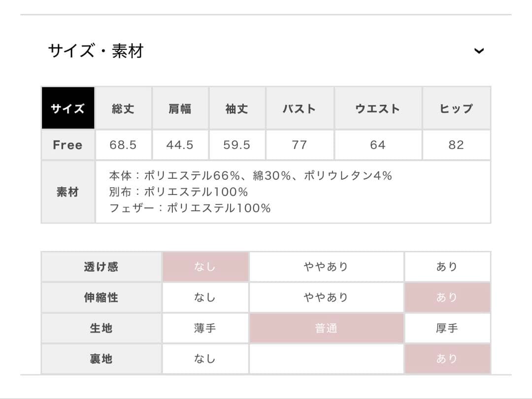Viewport: 532px width, 399px height.
Task: Select the Free size row label
Action: point(68,145)
